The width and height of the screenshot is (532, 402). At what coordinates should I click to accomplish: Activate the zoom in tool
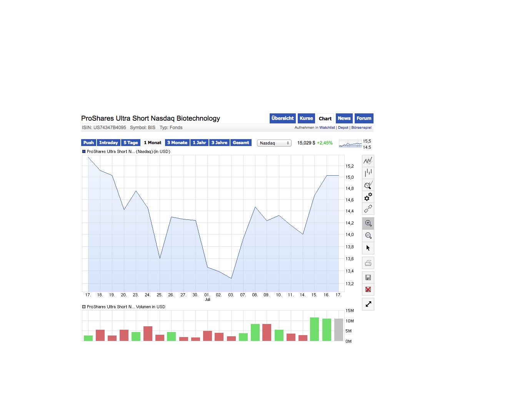[x=368, y=223]
